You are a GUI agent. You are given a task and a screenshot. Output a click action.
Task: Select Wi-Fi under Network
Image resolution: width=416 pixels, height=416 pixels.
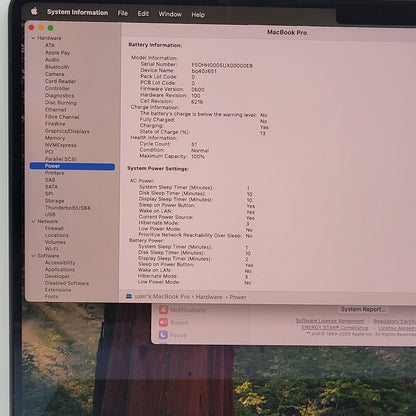click(51, 249)
